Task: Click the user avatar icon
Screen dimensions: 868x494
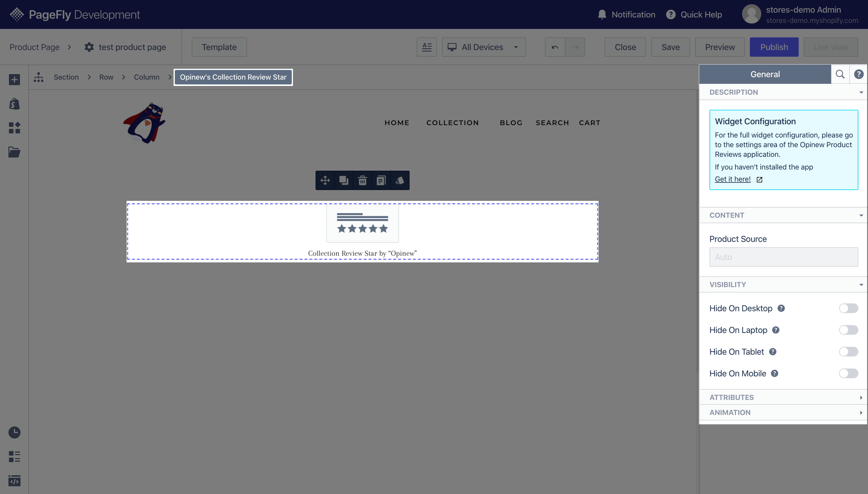Action: [751, 14]
